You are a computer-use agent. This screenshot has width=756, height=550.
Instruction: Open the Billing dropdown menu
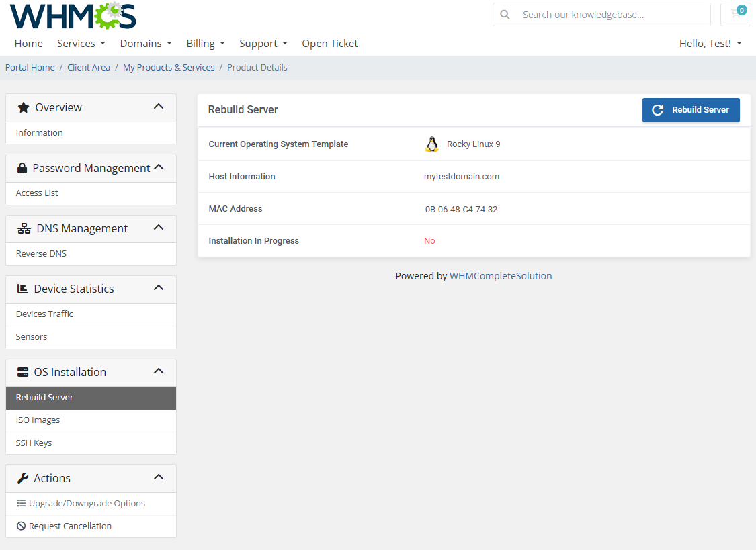tap(206, 44)
